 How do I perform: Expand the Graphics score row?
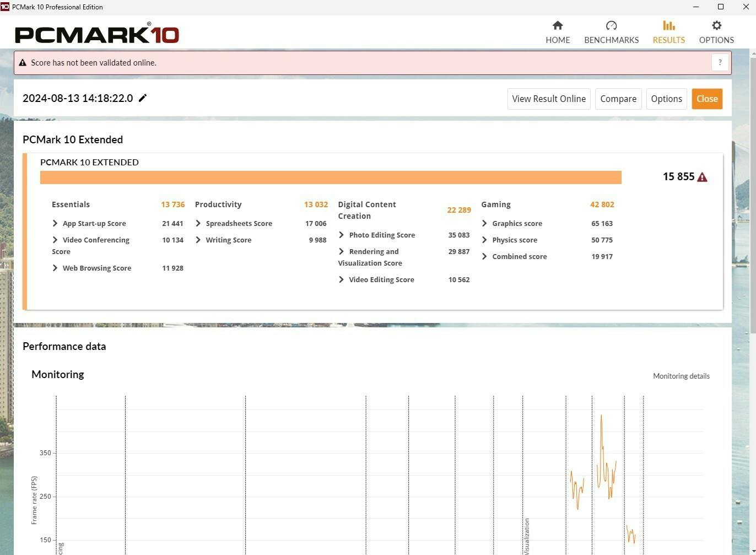pos(484,223)
